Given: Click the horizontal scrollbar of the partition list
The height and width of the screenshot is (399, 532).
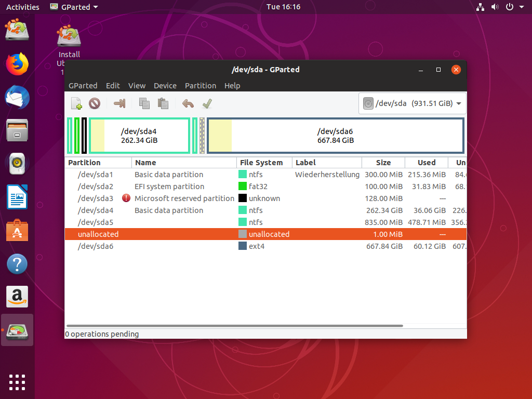Looking at the screenshot, I should click(235, 326).
